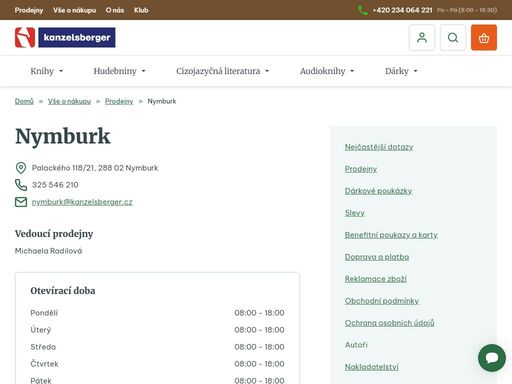Image resolution: width=512 pixels, height=384 pixels.
Task: Click the Kanzelsberger logo
Action: coord(65,37)
